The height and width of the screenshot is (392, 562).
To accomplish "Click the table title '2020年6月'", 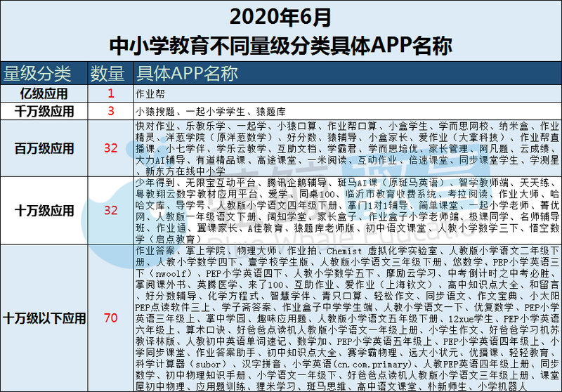I will click(x=280, y=17).
